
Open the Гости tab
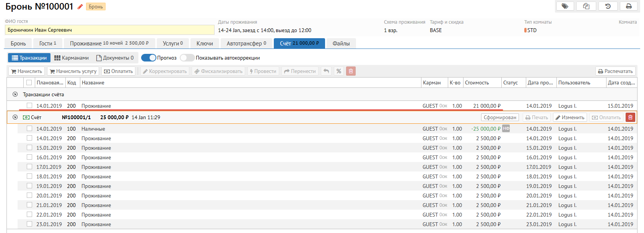(47, 44)
